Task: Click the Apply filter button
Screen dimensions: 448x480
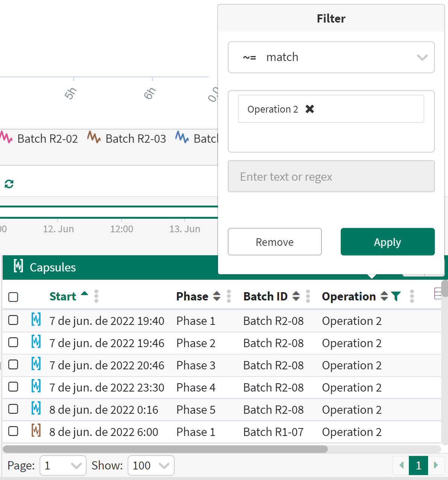Action: pos(387,242)
